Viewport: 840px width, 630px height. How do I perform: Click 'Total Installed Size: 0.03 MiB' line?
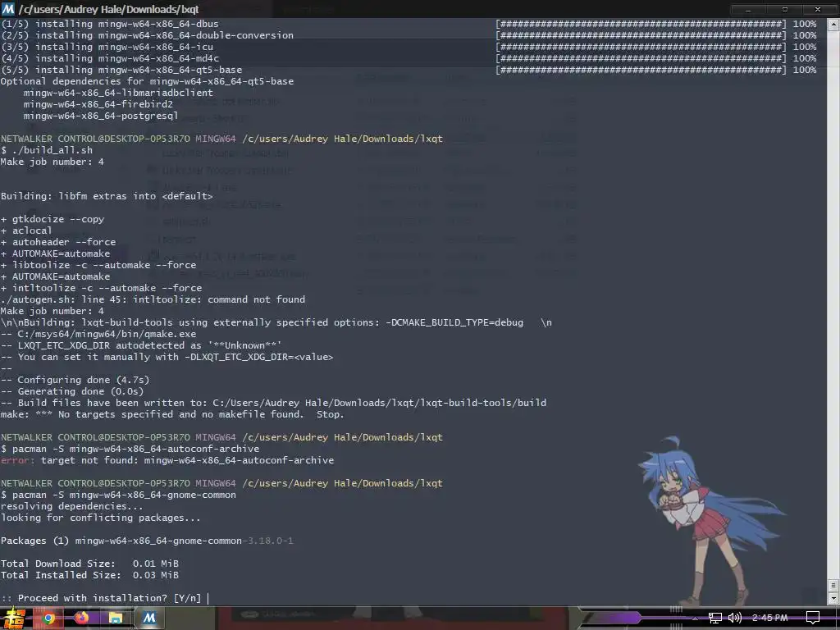89,575
